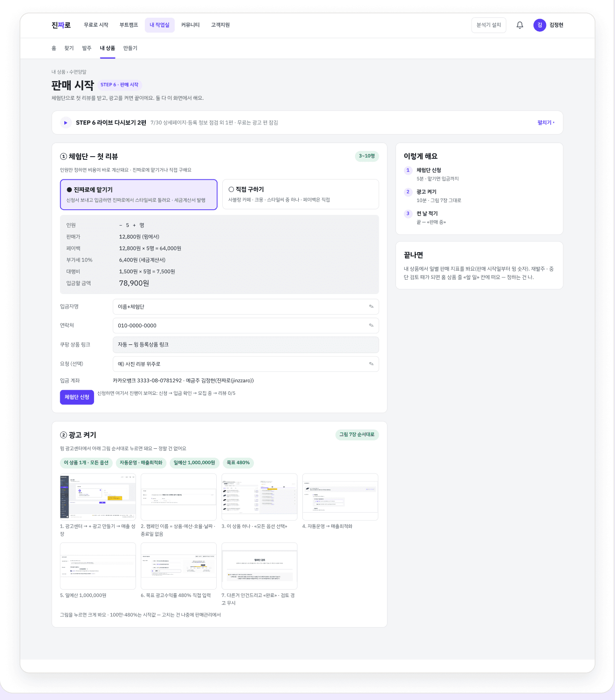Play the STEP 6 라이브 다시보기 video
The image size is (615, 700).
click(x=66, y=123)
